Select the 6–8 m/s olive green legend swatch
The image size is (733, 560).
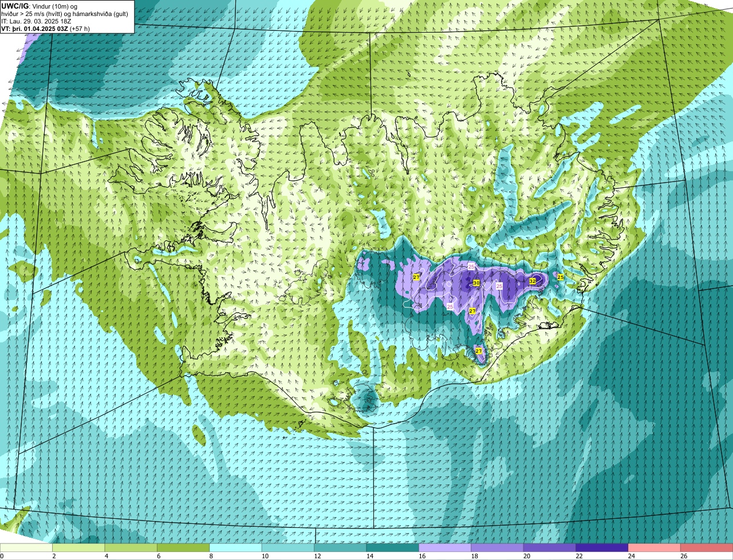click(183, 547)
